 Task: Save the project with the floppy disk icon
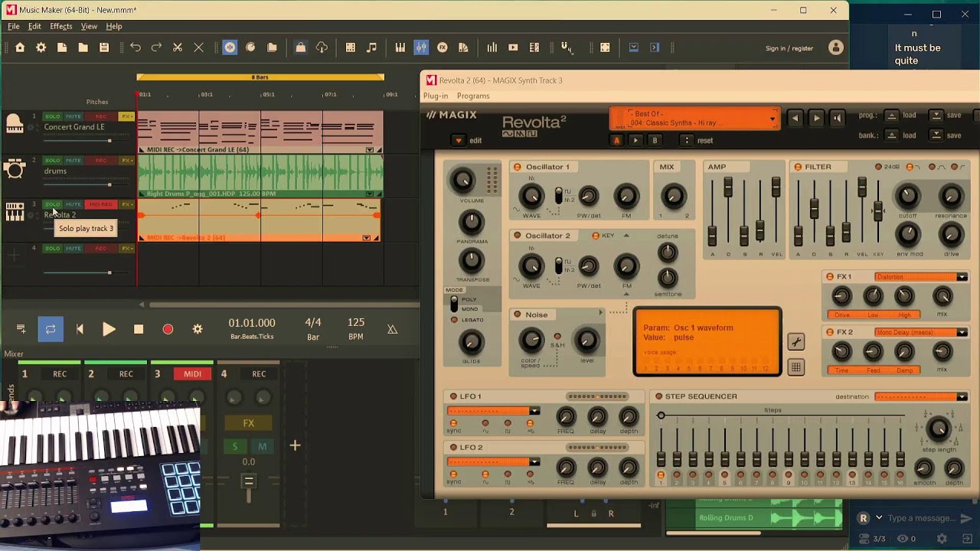click(104, 47)
